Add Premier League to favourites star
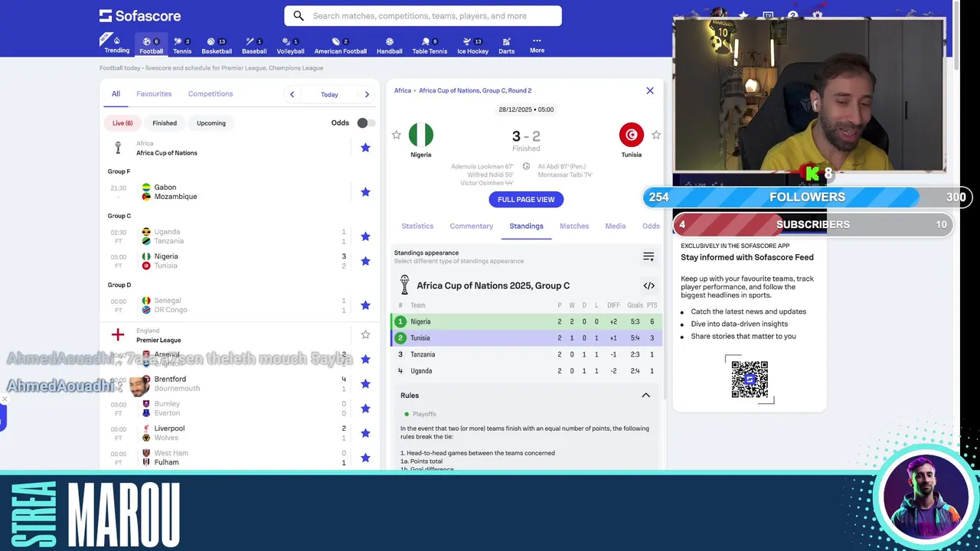This screenshot has width=980, height=551. pos(365,334)
